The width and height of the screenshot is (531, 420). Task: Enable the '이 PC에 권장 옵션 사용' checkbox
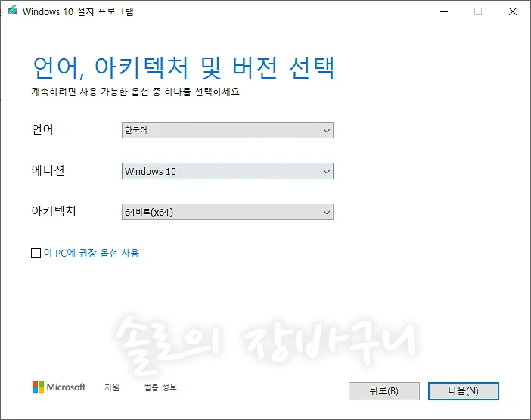pos(36,253)
